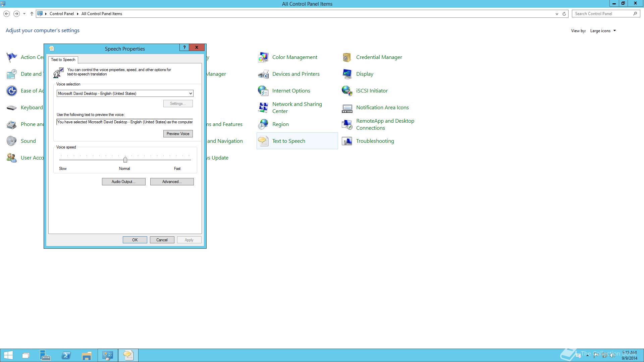
Task: Open the User Accounts icon
Action: pos(12,158)
